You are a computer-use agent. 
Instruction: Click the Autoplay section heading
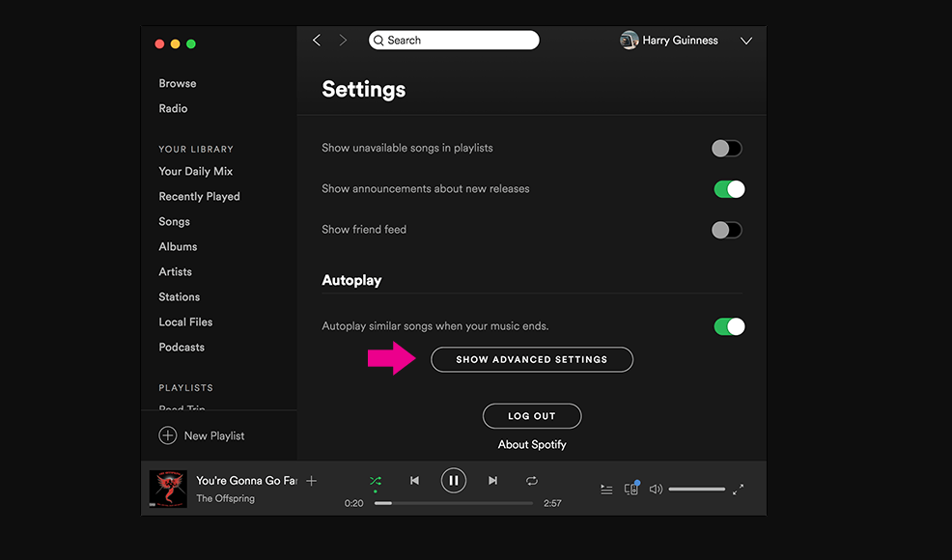(x=351, y=280)
